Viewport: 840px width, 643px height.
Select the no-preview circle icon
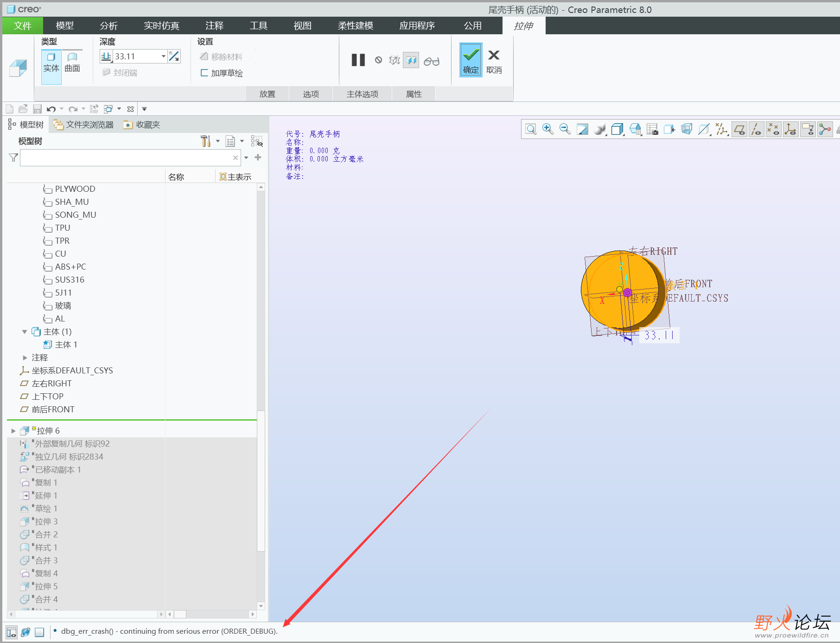point(379,60)
